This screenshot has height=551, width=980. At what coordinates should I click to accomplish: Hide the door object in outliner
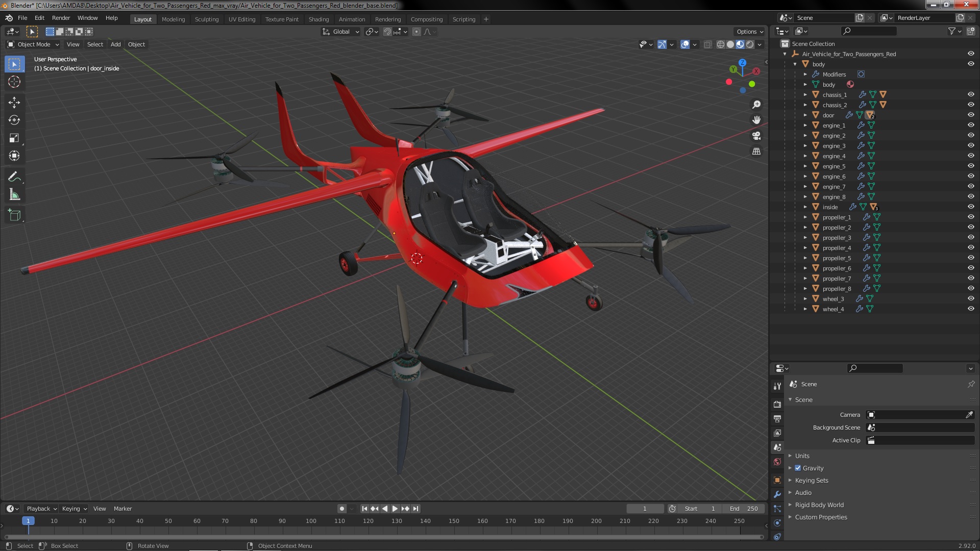[971, 115]
